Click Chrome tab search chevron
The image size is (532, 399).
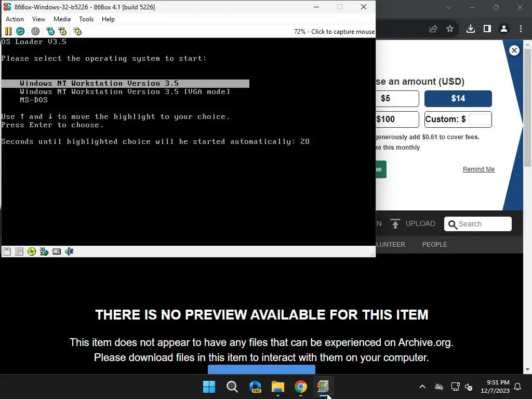pos(448,7)
